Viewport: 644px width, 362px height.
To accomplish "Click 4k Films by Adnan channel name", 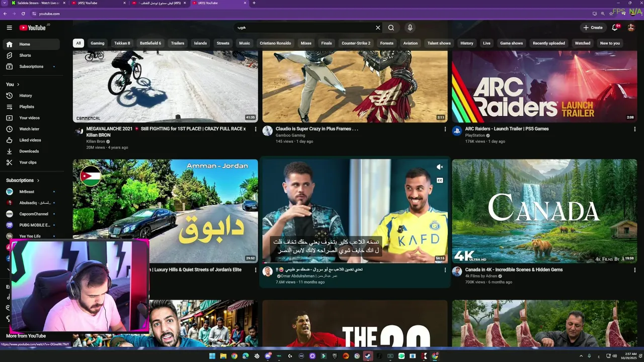I will pos(481,276).
